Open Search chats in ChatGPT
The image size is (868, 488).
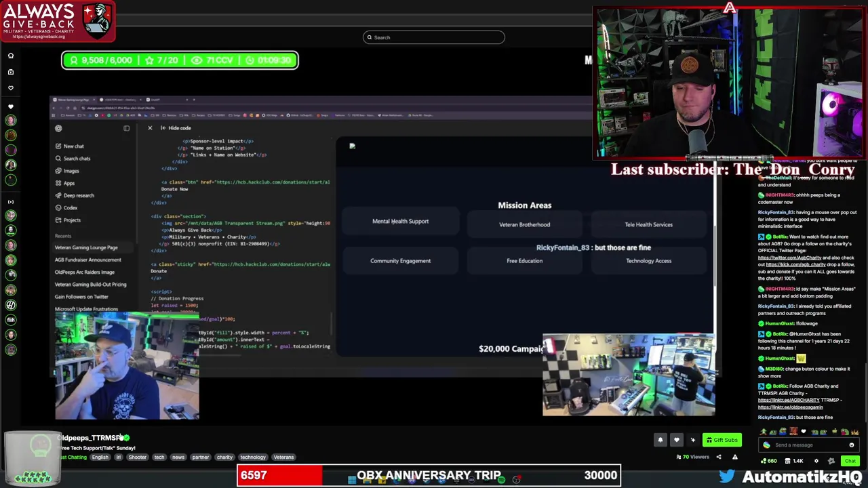(x=77, y=159)
